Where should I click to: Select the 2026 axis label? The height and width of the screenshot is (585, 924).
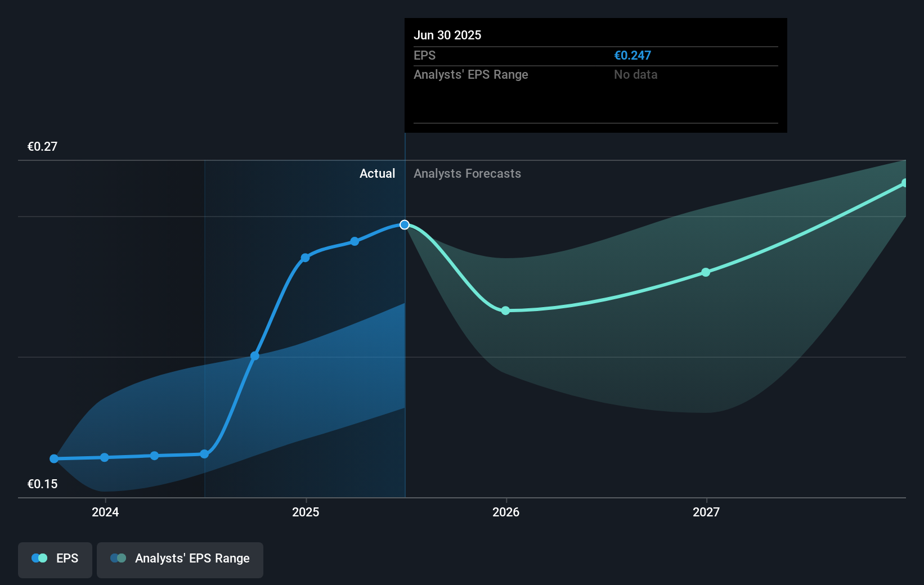(x=505, y=512)
